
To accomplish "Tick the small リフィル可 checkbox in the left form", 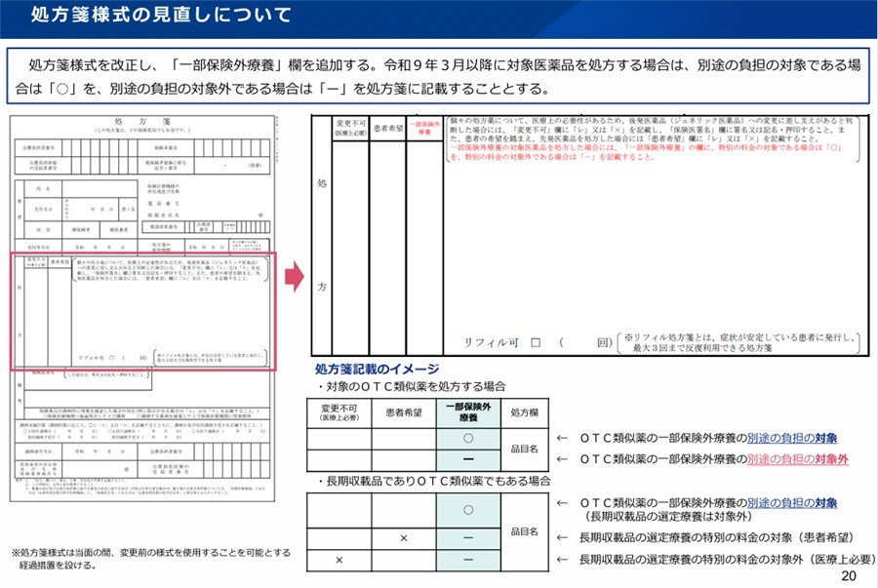I will coord(112,358).
